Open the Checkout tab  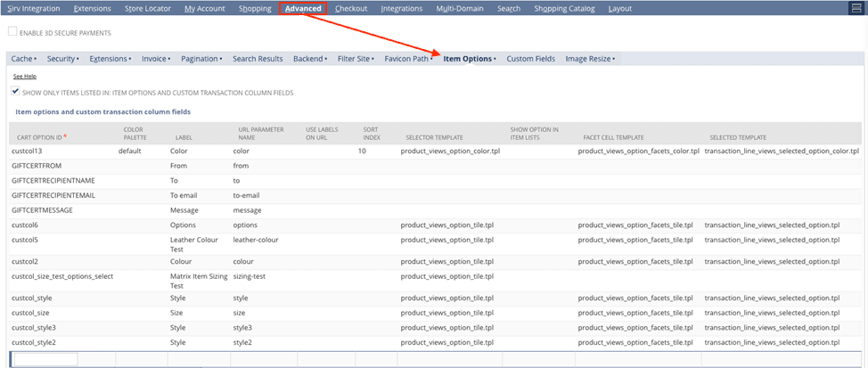tap(351, 8)
